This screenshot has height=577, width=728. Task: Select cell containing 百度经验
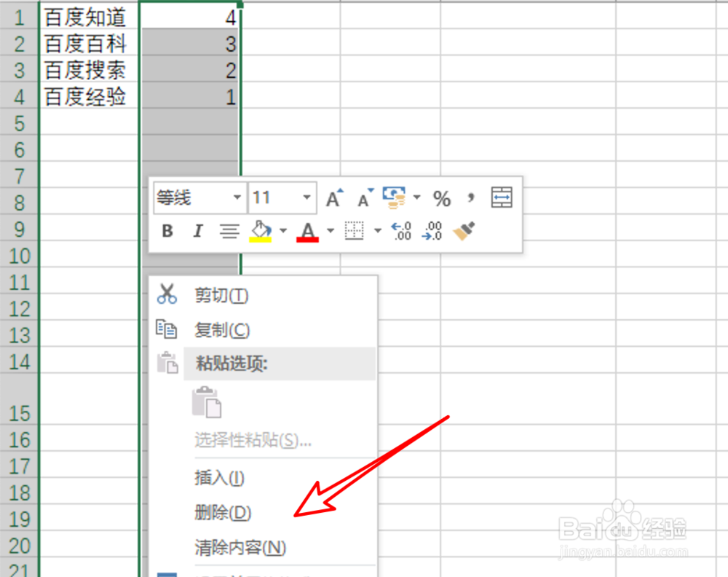[89, 97]
